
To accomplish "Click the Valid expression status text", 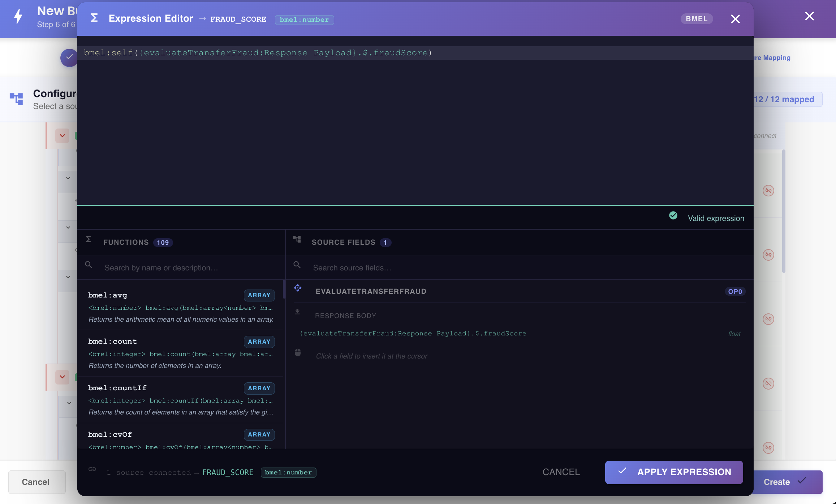I will 716,218.
